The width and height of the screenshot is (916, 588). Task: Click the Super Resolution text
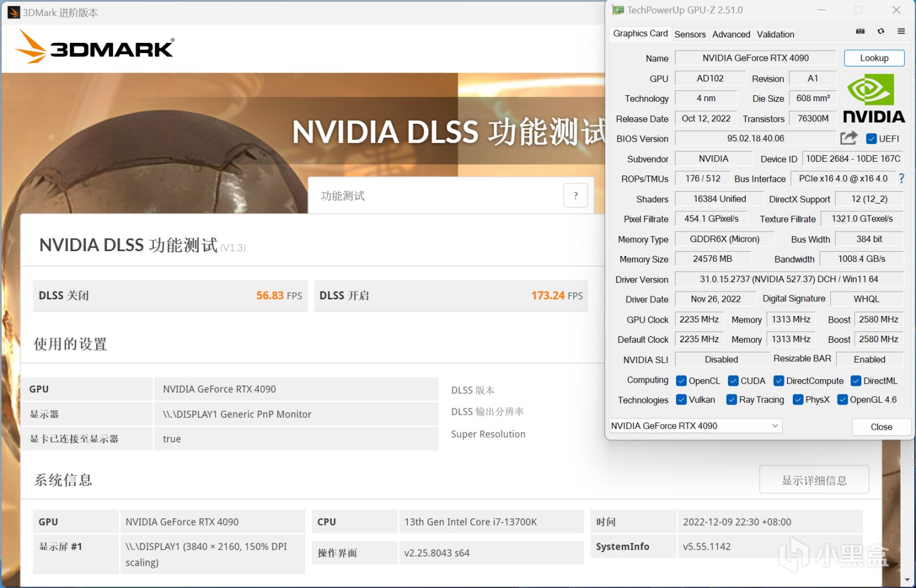point(488,434)
